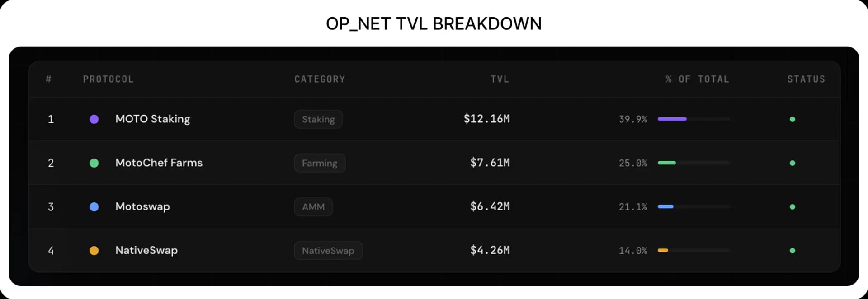Select the PROTOCOL column header
This screenshot has width=868, height=299.
tap(108, 79)
